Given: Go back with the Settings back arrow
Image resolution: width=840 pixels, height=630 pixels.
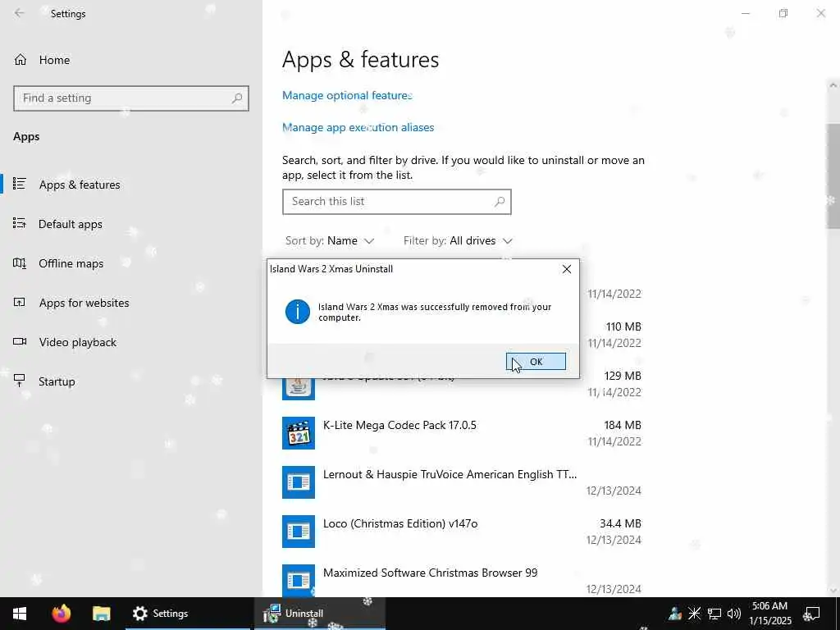Looking at the screenshot, I should pyautogui.click(x=20, y=13).
